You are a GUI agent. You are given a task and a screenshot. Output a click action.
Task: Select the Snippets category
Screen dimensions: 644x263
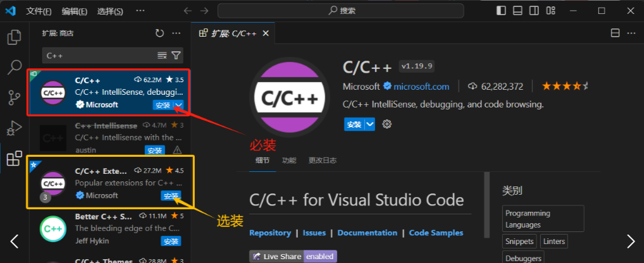[519, 242]
